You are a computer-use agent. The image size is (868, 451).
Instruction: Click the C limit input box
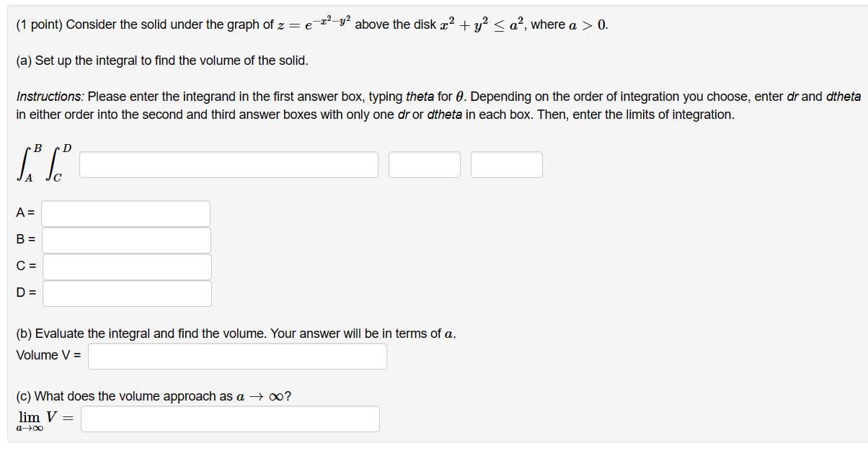(126, 266)
